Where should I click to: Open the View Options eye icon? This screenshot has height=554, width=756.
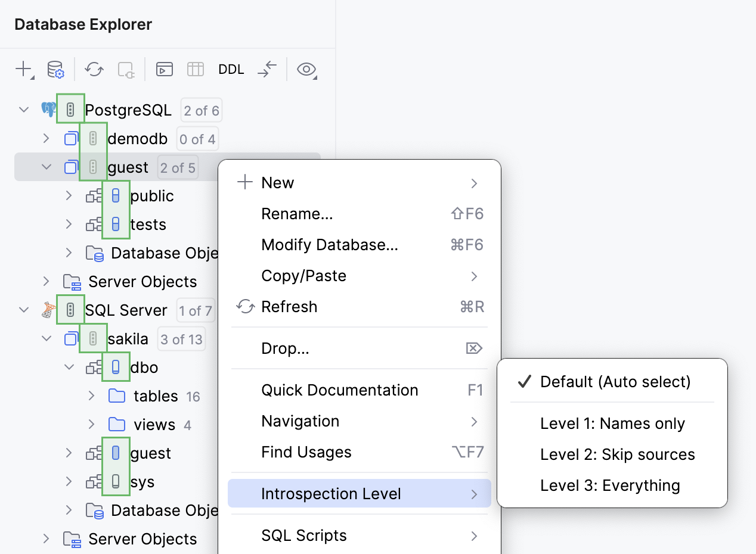click(x=306, y=69)
